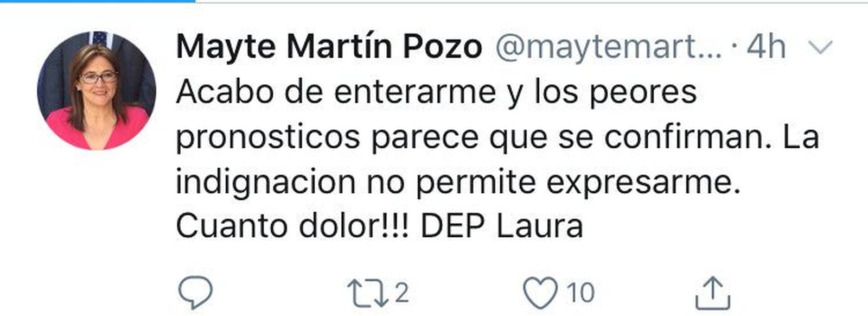Image resolution: width=868 pixels, height=316 pixels.
Task: Like the tweet with the heart icon
Action: tap(540, 293)
